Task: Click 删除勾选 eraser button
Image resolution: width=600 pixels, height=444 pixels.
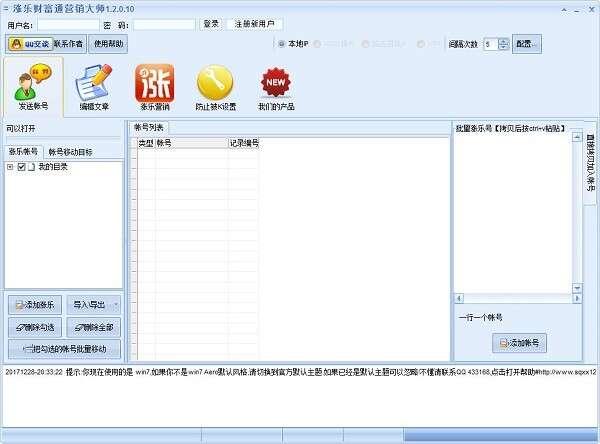Action: click(37, 327)
